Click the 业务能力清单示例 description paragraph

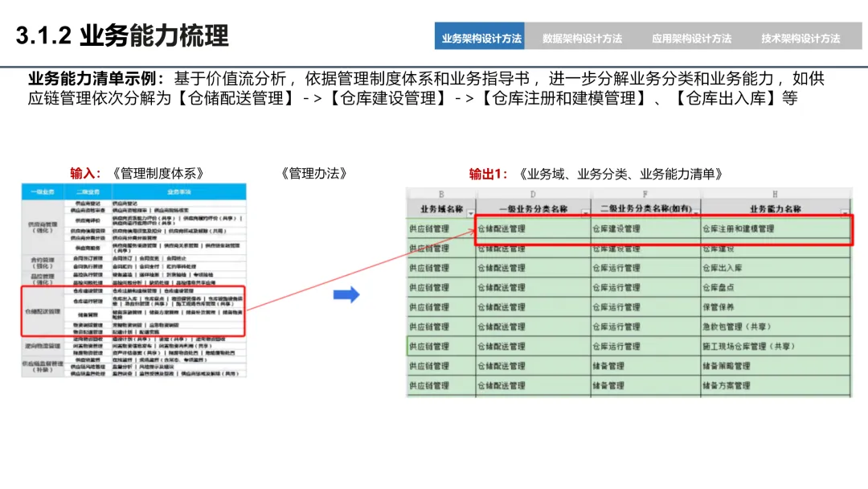426,88
